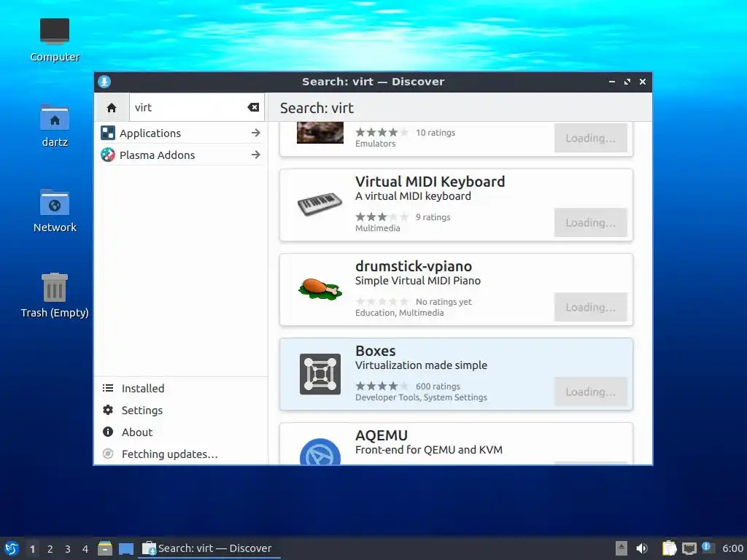Switch to virtual desktop 3
747x560 pixels.
tap(68, 549)
